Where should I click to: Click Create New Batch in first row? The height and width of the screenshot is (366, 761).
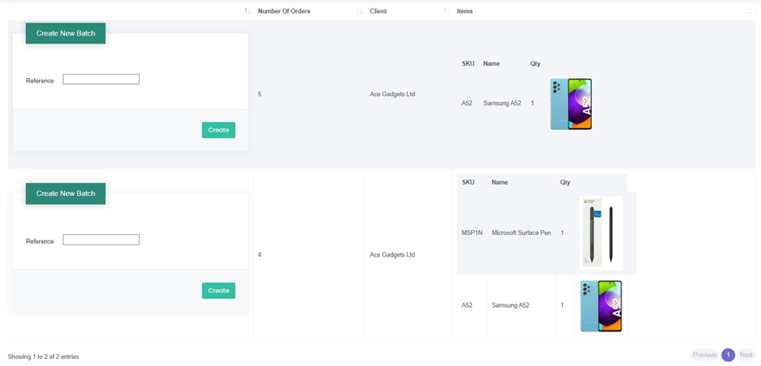(x=66, y=33)
